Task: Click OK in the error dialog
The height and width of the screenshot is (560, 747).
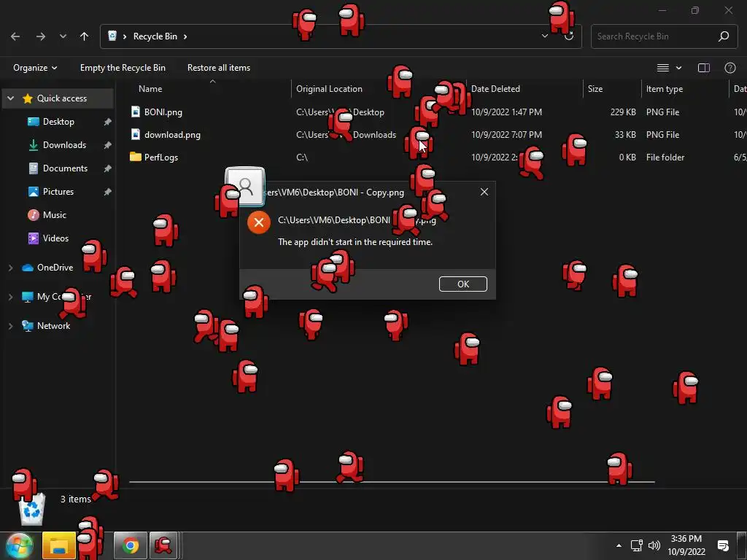Action: (x=463, y=284)
